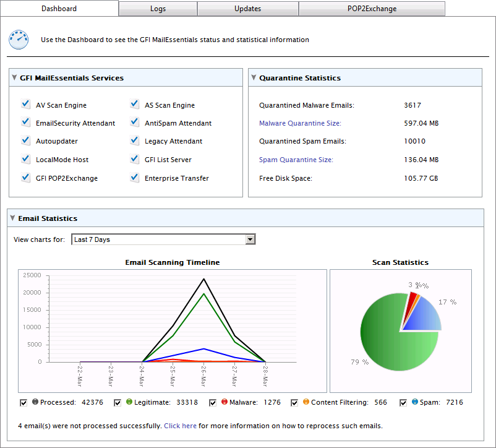Toggle the Processed series checkbox
Viewport: 496px width, 448px height.
coord(24,403)
